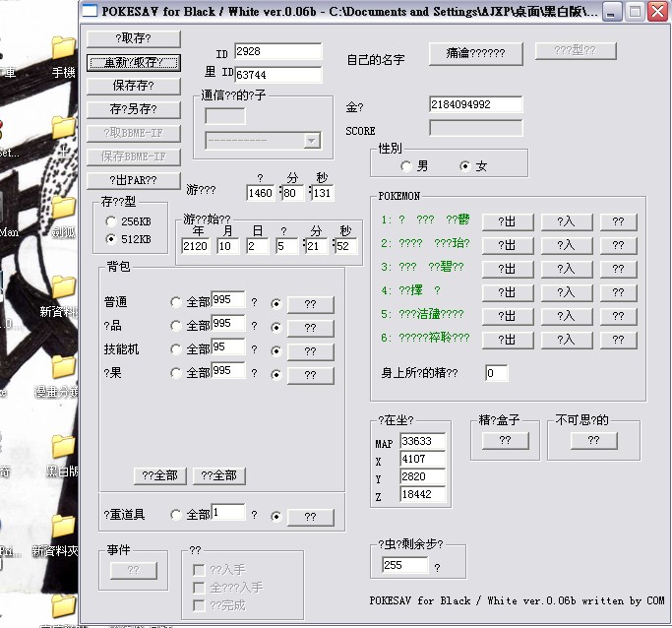Click the 普通 item count field
The width and height of the screenshot is (672, 628).
[228, 299]
